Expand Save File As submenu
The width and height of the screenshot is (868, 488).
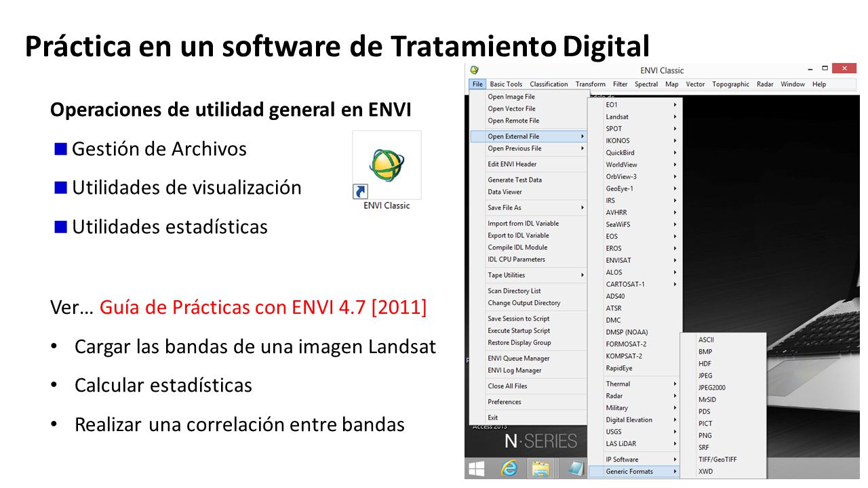[x=528, y=207]
